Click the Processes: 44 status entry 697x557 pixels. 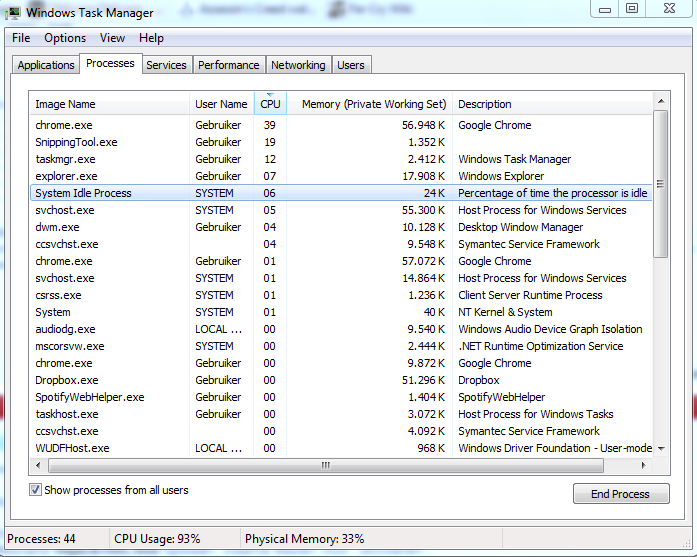coord(41,539)
